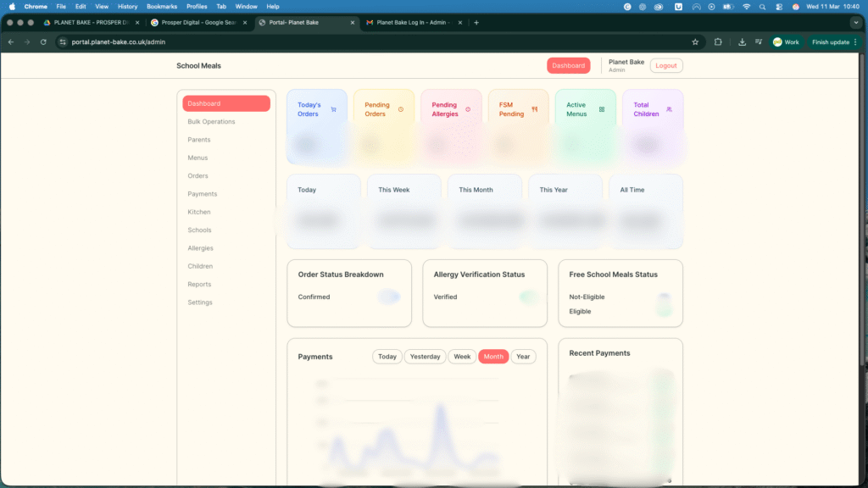Select the Today payments filter
This screenshot has width=868, height=488.
387,357
